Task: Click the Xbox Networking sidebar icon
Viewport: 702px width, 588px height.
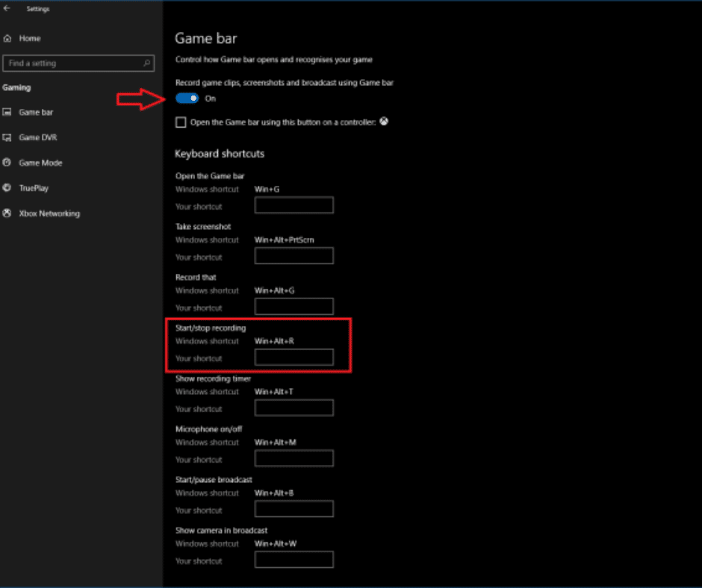Action: [x=7, y=213]
